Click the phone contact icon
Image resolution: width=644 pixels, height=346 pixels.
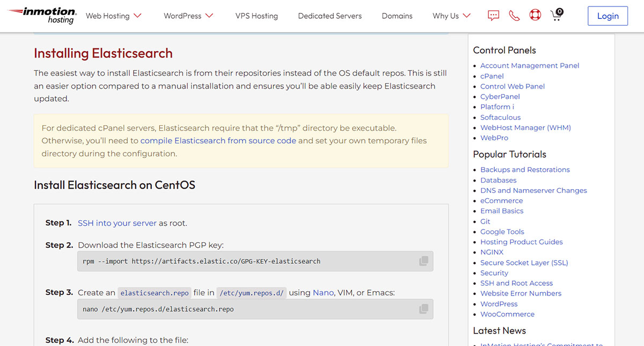(x=514, y=16)
